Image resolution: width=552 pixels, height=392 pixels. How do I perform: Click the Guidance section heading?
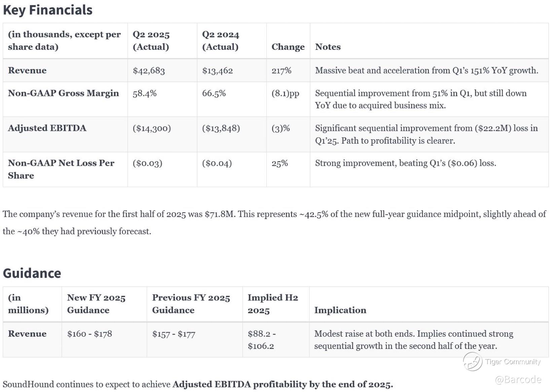[32, 273]
